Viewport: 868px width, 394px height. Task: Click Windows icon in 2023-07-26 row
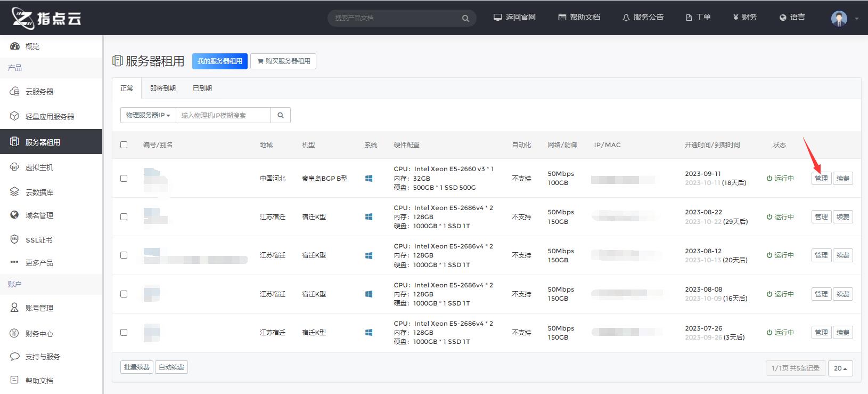point(369,332)
